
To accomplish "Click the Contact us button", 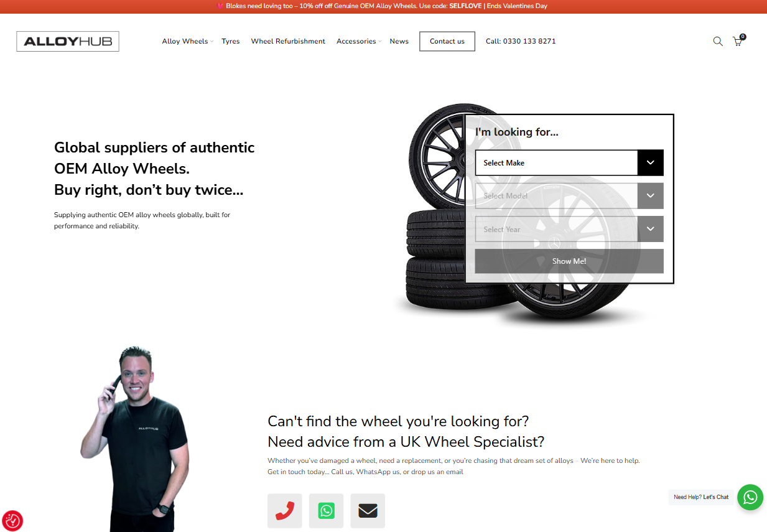I will [x=447, y=42].
